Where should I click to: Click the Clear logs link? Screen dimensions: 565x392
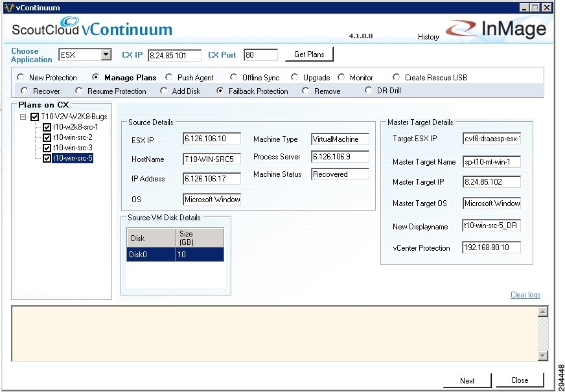click(x=525, y=295)
